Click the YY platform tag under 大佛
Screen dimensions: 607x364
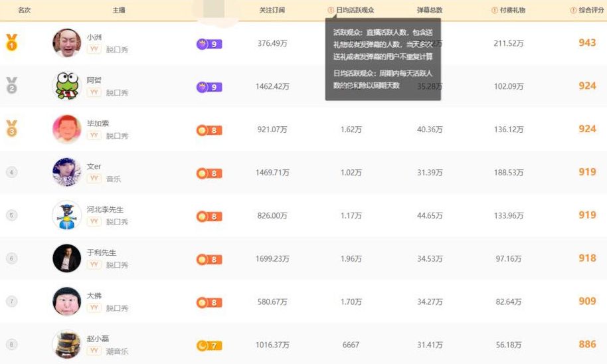[x=94, y=308]
